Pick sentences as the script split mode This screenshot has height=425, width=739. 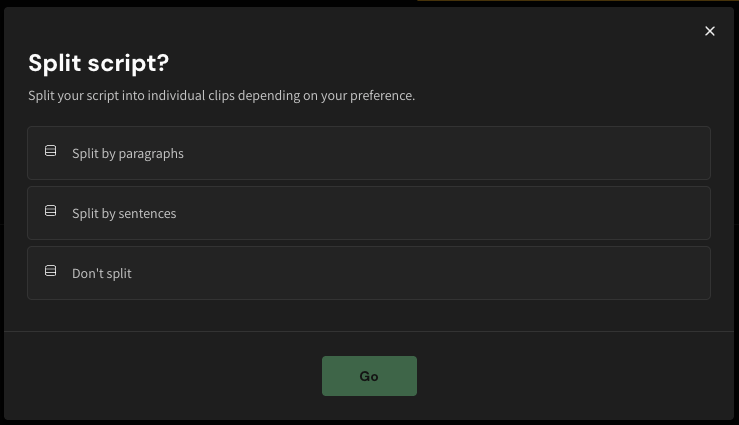pos(368,213)
